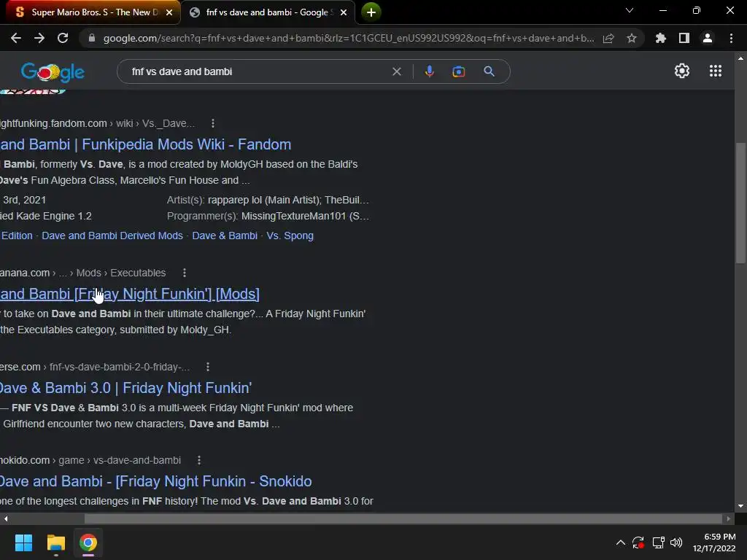Image resolution: width=747 pixels, height=560 pixels.
Task: Open the volume control in the tray
Action: pos(676,542)
